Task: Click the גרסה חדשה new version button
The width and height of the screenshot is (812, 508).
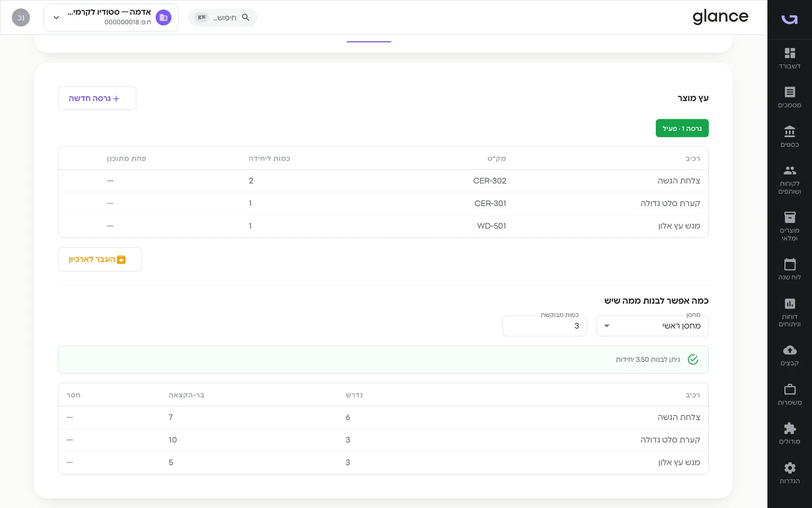Action: (x=97, y=98)
